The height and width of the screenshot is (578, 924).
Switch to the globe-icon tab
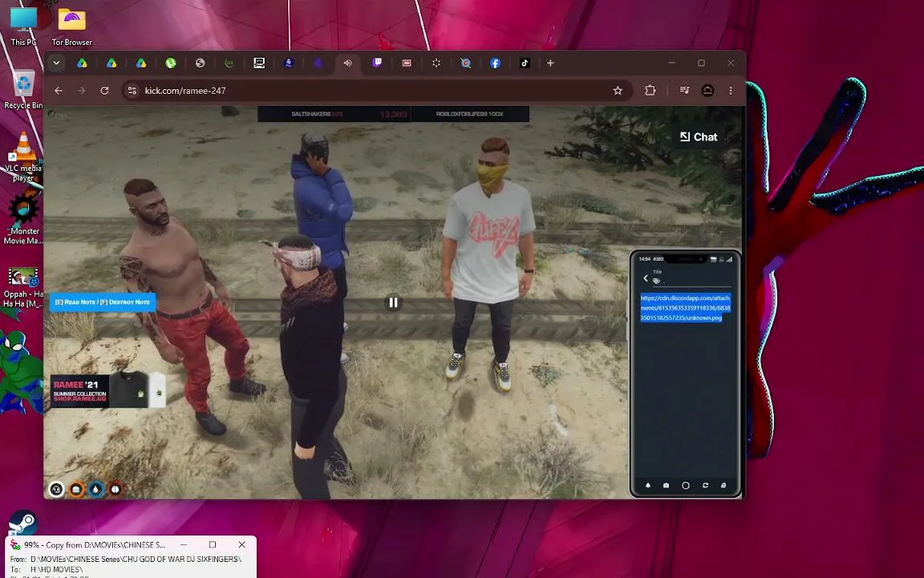coord(200,63)
